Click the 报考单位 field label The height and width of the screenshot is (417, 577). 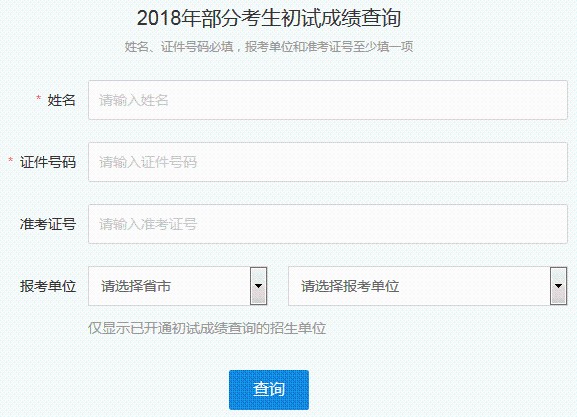pos(48,286)
